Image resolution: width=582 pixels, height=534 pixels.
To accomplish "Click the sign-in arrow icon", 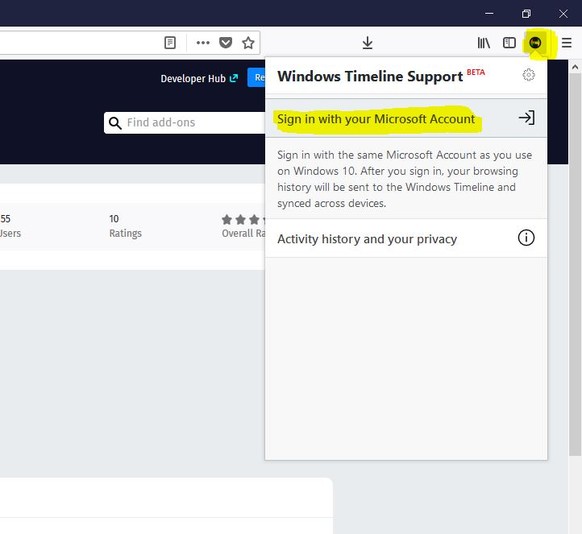I will (x=527, y=118).
